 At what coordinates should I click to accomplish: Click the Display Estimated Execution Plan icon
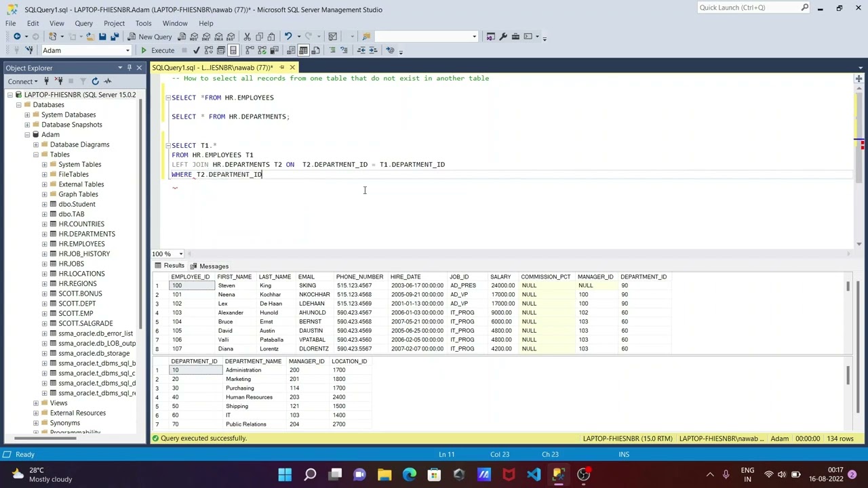(x=208, y=50)
